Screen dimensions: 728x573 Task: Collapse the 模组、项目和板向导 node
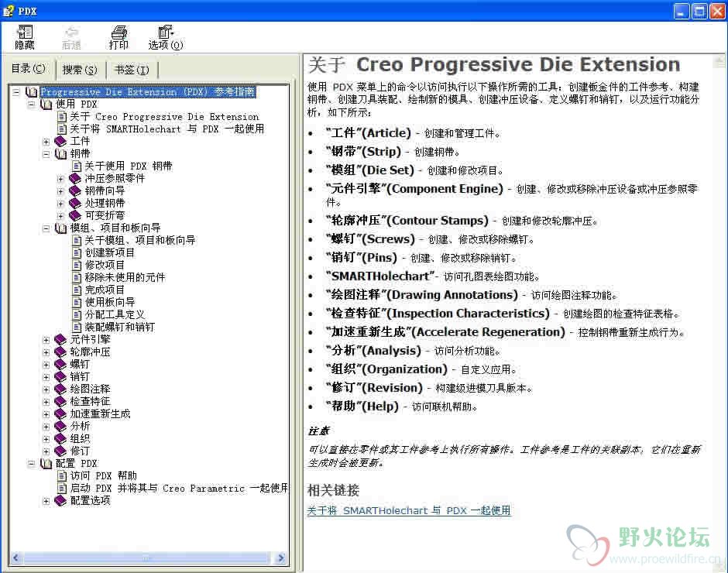(46, 228)
